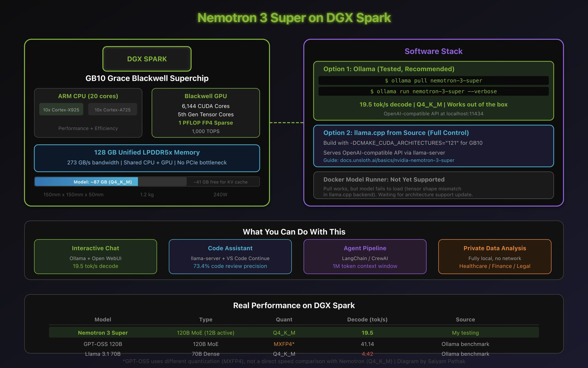Click the ~41 GB free for KV cache segment

(220, 182)
